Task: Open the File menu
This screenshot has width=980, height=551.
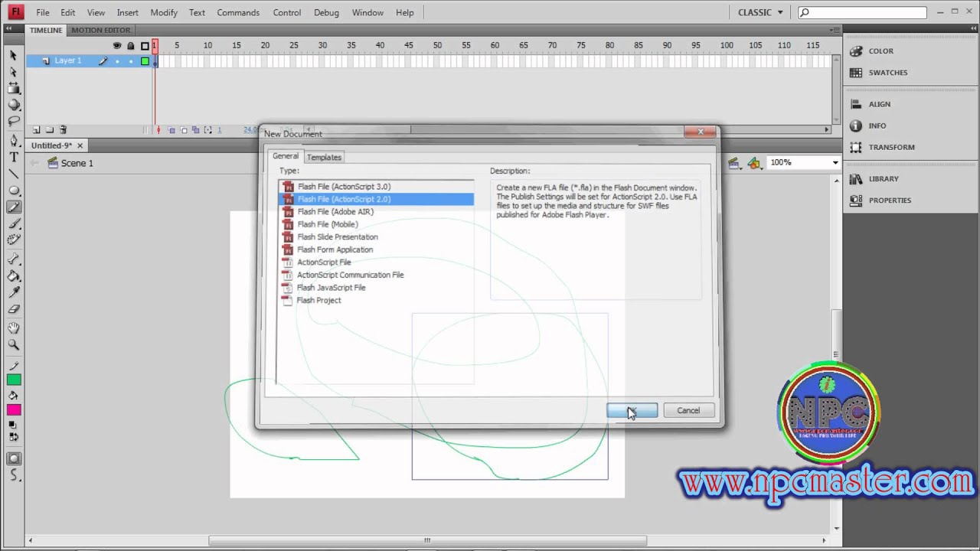Action: [43, 12]
